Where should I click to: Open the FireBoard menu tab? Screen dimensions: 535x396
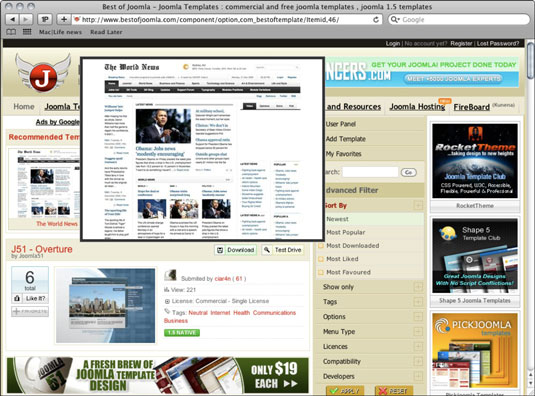pyautogui.click(x=472, y=107)
